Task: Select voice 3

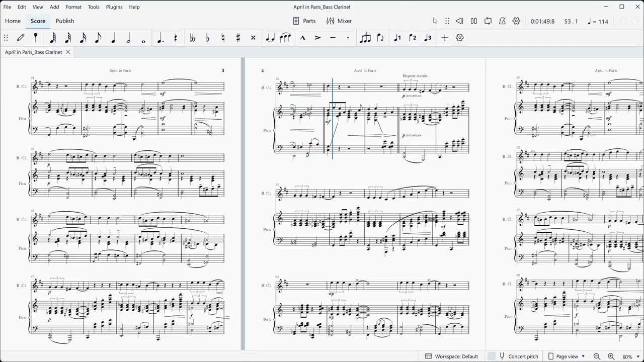Action: click(428, 38)
